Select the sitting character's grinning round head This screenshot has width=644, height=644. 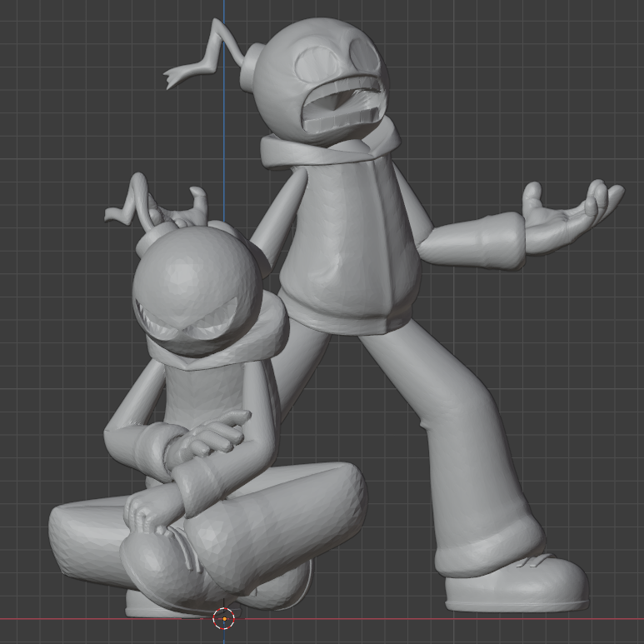point(197,290)
